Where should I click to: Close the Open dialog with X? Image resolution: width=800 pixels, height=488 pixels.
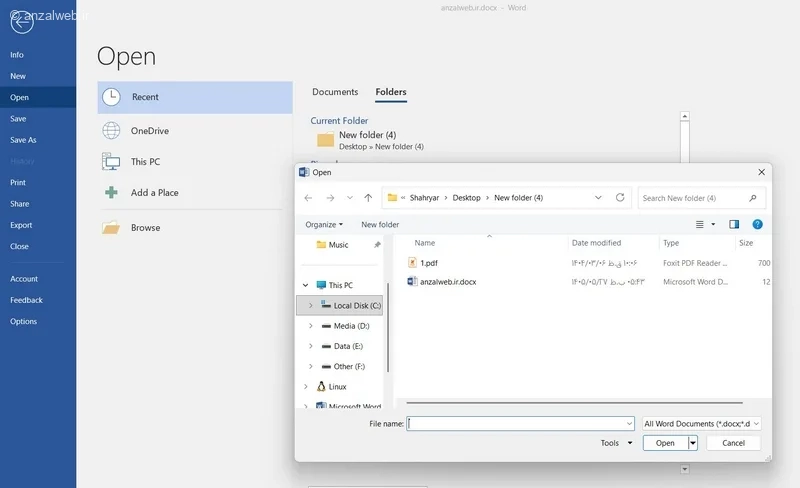coord(761,172)
